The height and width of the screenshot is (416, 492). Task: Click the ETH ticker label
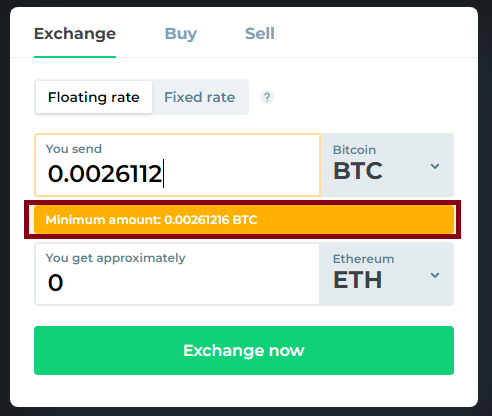point(358,280)
